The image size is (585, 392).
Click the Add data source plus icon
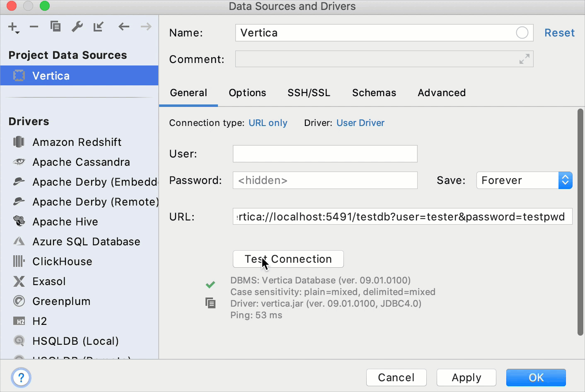pos(13,27)
